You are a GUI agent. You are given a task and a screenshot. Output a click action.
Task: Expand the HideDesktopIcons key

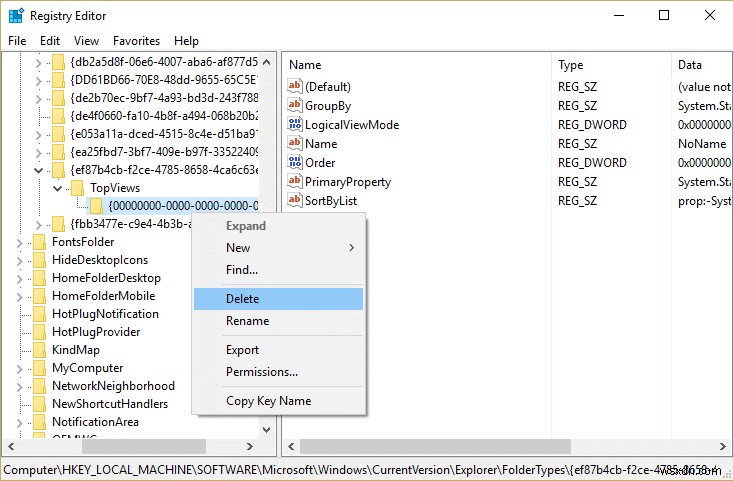(20, 260)
